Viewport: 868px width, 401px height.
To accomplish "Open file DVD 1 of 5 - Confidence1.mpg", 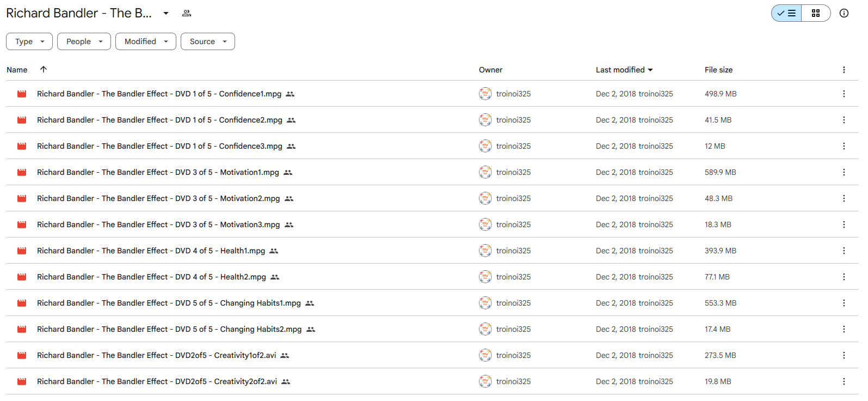I will [x=159, y=94].
